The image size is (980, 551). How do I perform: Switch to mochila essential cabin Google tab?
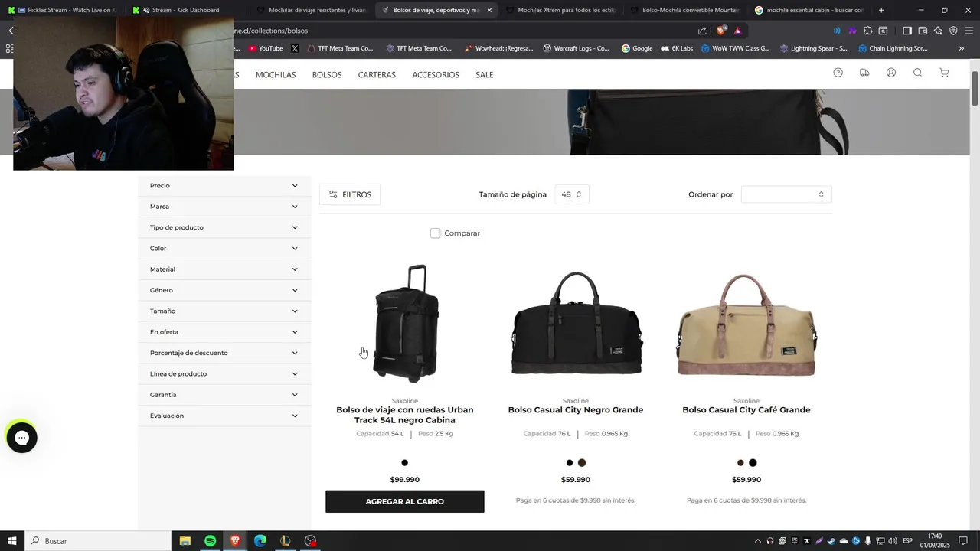[x=808, y=10]
